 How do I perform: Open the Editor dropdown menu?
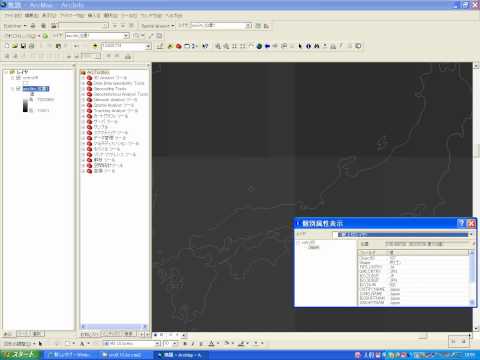(x=15, y=26)
